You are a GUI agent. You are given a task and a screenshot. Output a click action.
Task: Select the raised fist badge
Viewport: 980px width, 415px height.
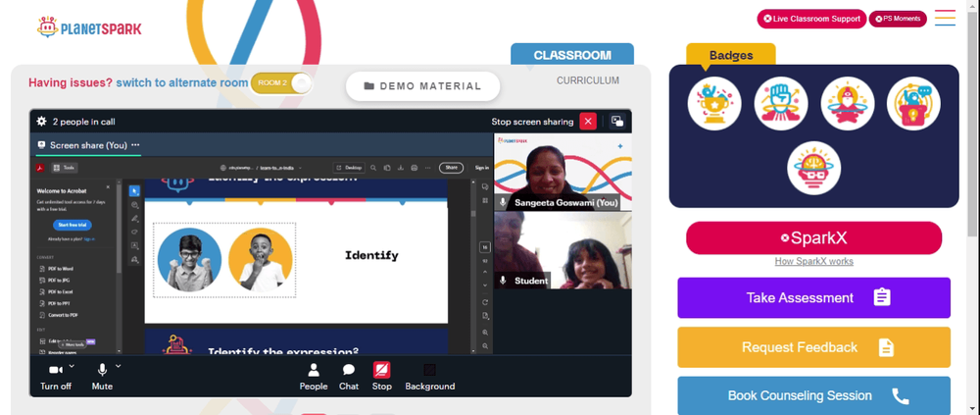[781, 104]
